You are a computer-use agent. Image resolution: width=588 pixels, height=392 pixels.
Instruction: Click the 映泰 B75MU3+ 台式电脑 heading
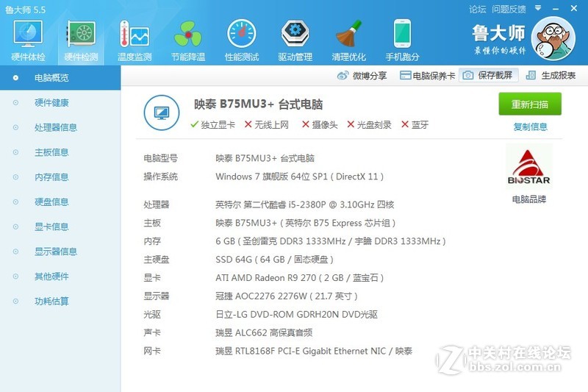[x=259, y=104]
